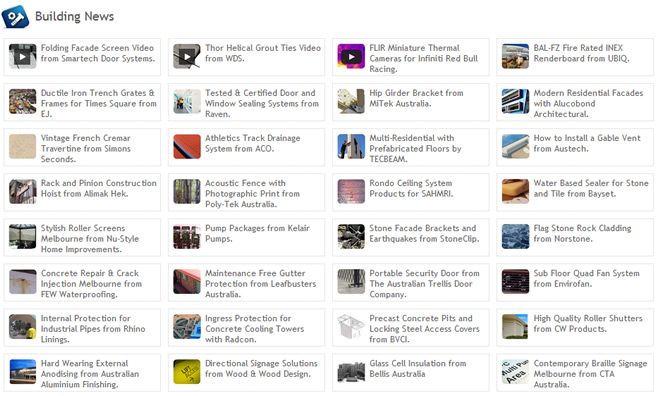View Rondo Ceiling System Products for SAHMRI
656x396 pixels.
[411, 188]
